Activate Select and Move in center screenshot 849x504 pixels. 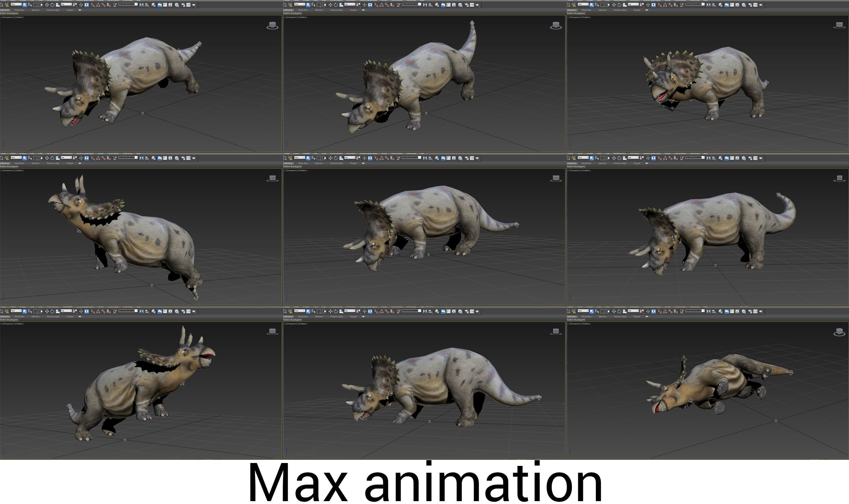tap(330, 158)
